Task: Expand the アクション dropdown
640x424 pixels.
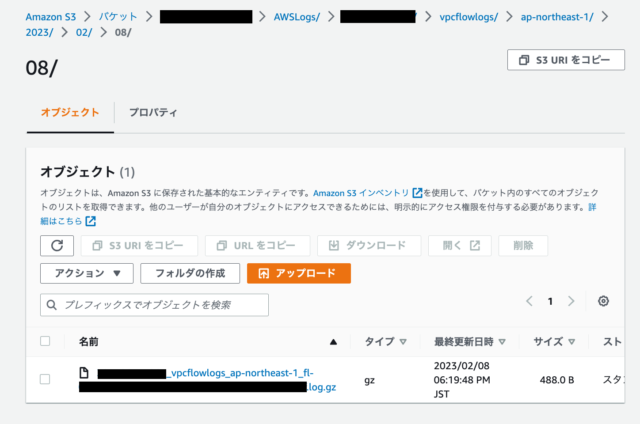Action: pos(87,273)
